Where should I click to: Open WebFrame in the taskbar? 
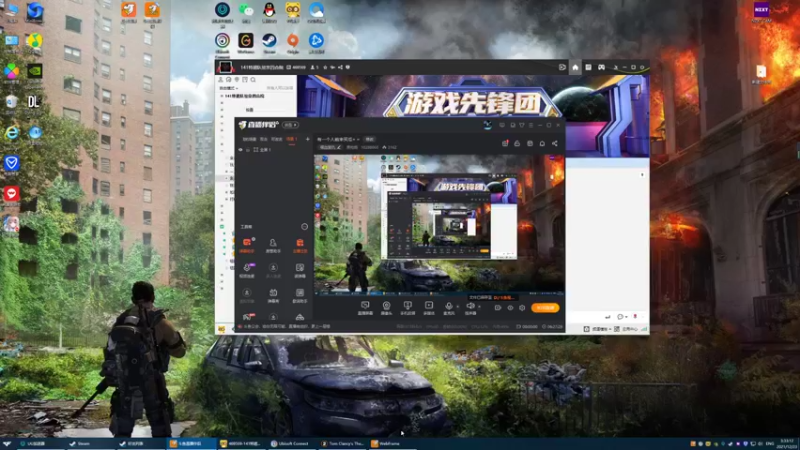[393, 444]
